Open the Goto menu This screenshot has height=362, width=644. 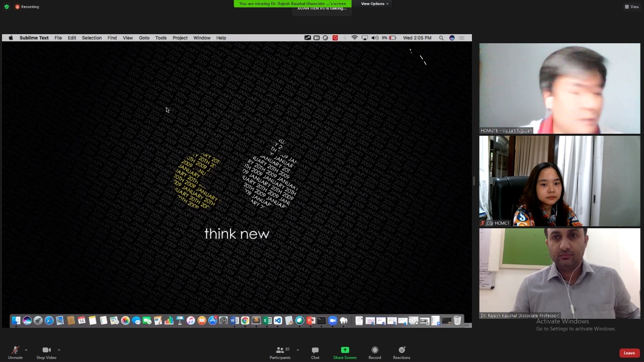144,38
